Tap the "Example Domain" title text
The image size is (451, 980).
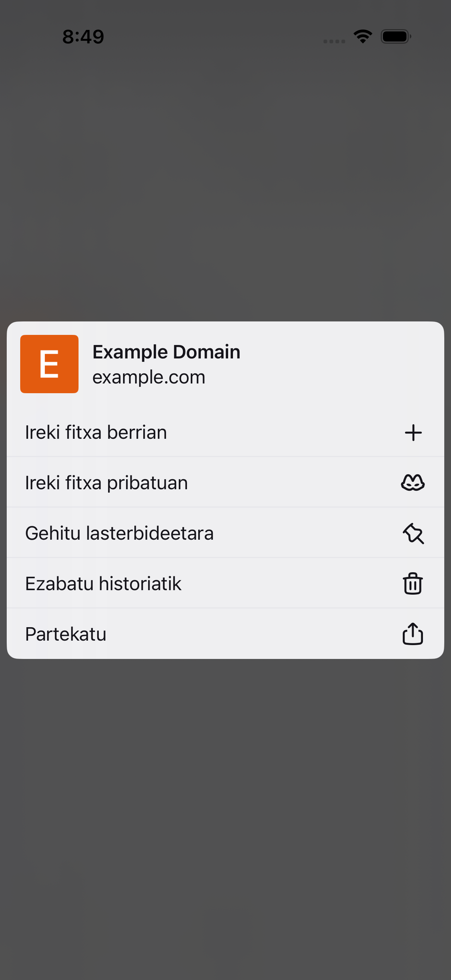[166, 352]
